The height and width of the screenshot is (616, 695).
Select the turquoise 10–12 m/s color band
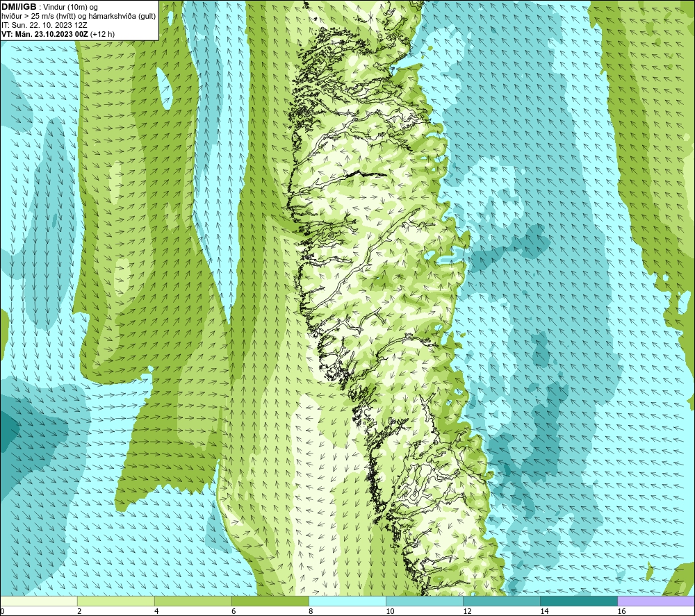click(x=425, y=601)
